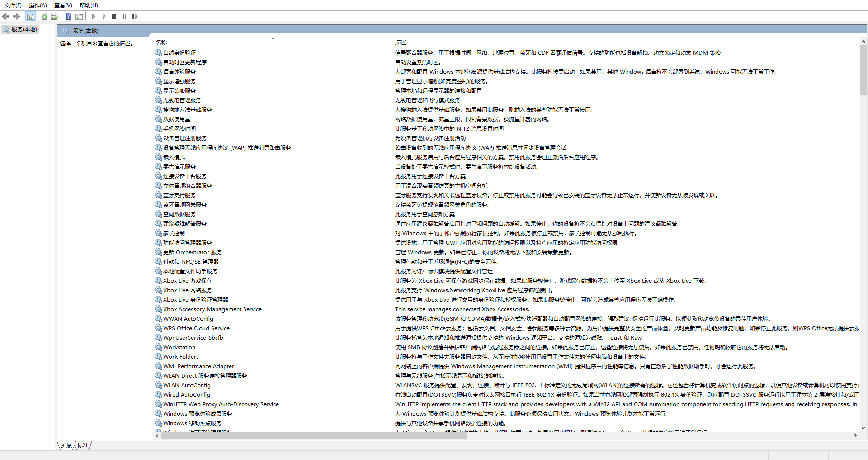
Task: Select the 空间数据服务 service name
Action: point(179,214)
